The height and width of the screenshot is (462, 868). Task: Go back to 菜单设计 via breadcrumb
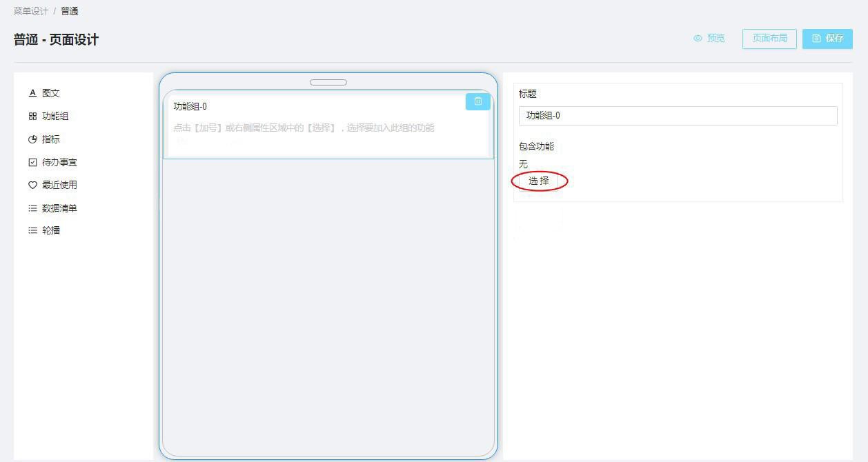(x=31, y=12)
